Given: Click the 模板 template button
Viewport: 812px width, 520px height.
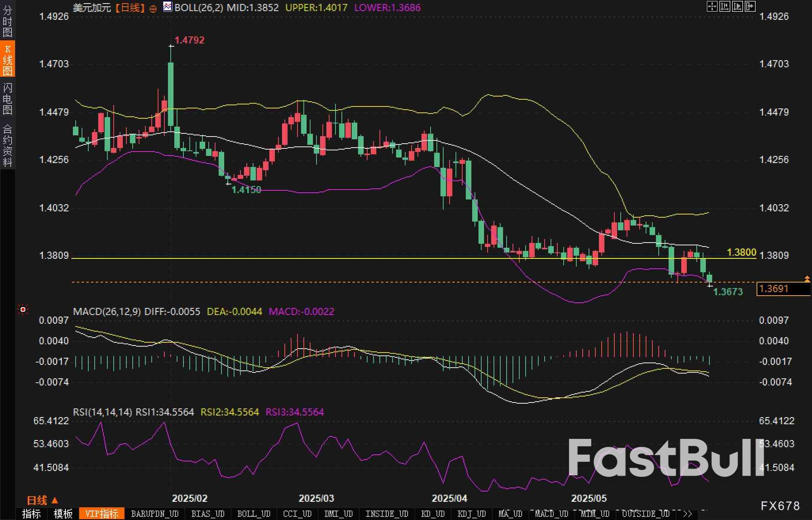Looking at the screenshot, I should click(63, 514).
